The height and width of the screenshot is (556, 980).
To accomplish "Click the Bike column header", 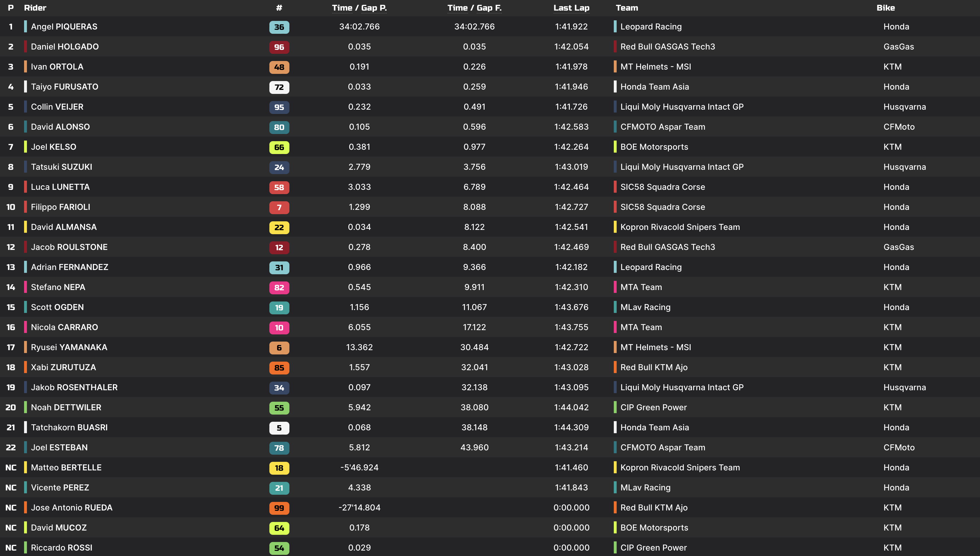I will point(885,8).
